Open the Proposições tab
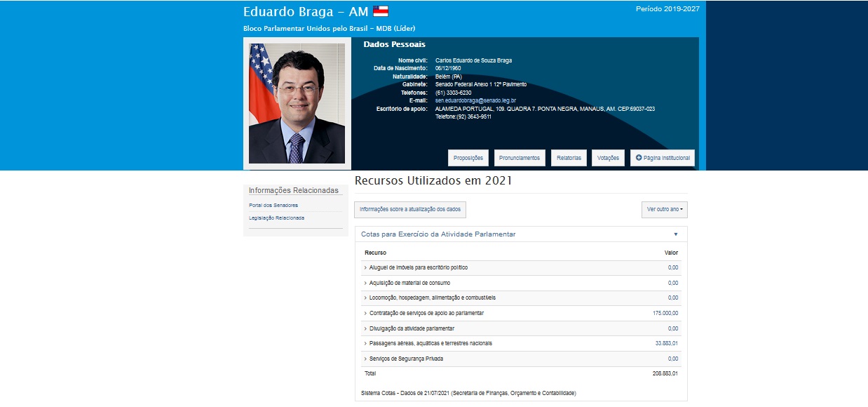This screenshot has height=407, width=868. [468, 158]
